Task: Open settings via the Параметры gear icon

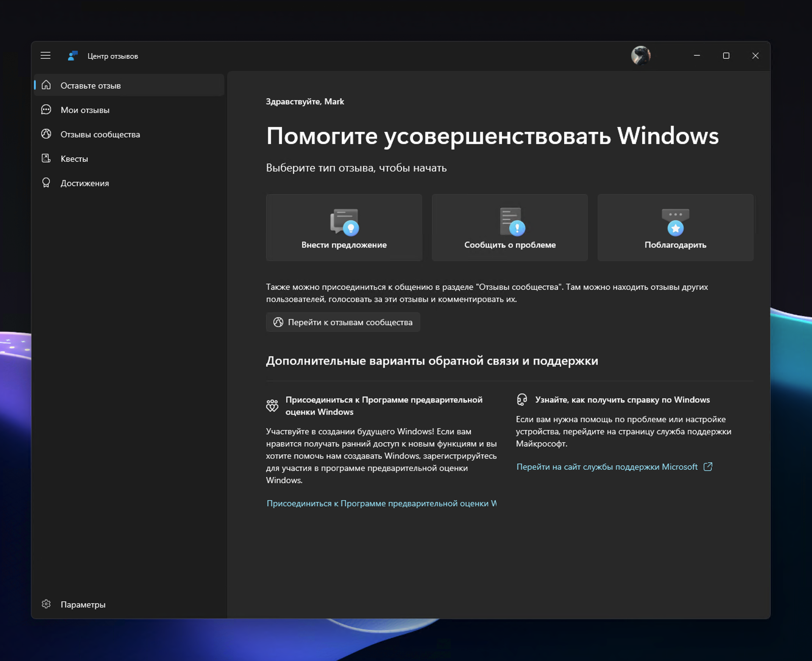Action: [46, 604]
